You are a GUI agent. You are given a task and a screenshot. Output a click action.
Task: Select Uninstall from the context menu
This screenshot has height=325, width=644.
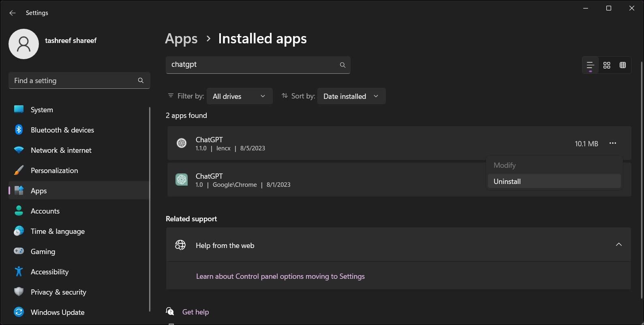point(554,181)
